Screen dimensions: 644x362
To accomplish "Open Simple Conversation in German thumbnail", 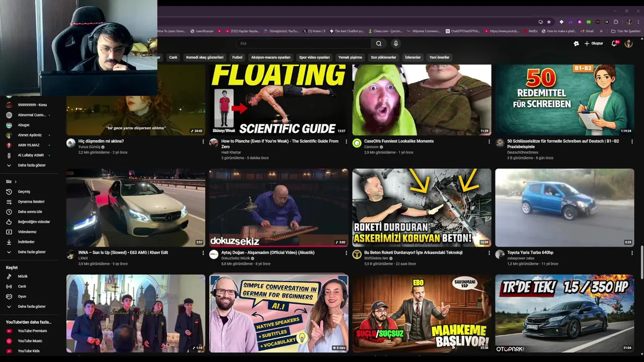I will pyautogui.click(x=279, y=313).
